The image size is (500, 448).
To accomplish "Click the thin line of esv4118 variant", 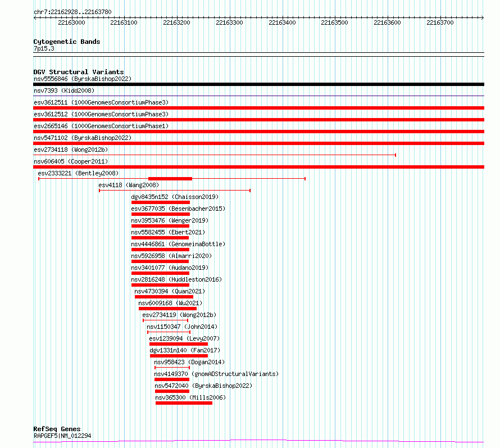I will (175, 191).
